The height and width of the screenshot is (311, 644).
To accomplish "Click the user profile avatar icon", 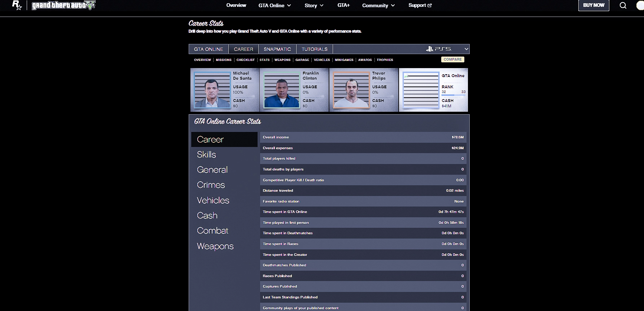I will 640,5.
